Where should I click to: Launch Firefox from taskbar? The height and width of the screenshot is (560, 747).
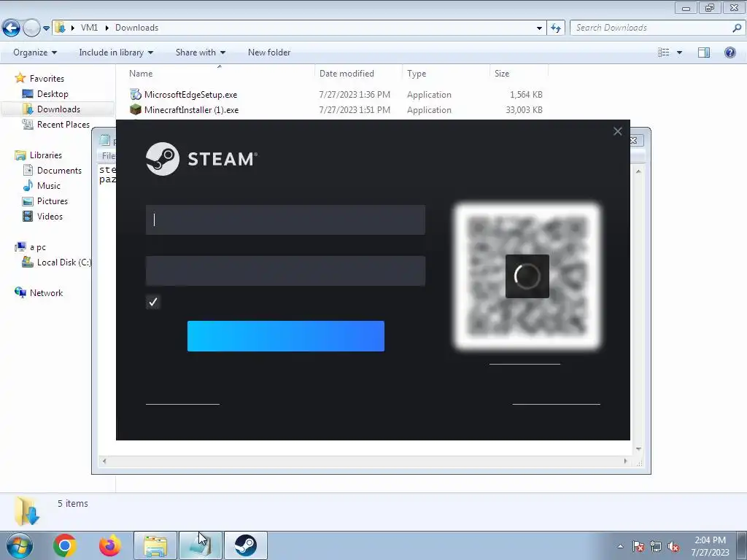110,545
